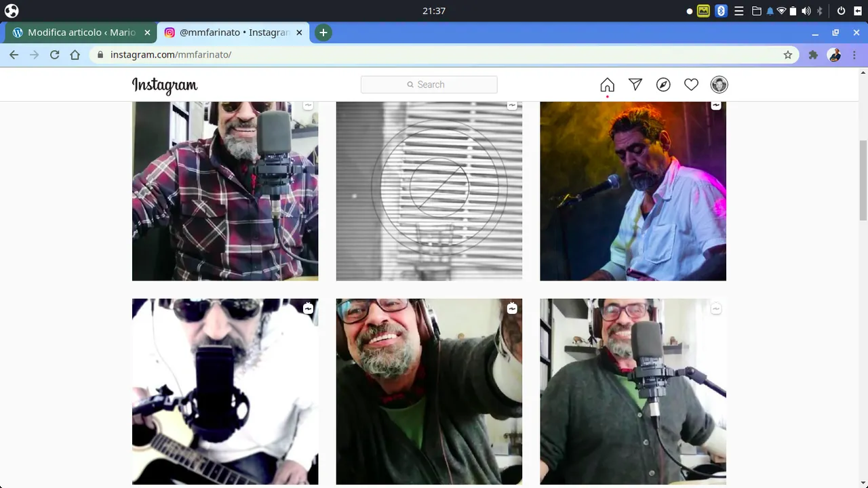Show notifications via the bell icon
The width and height of the screenshot is (868, 488).
click(770, 11)
